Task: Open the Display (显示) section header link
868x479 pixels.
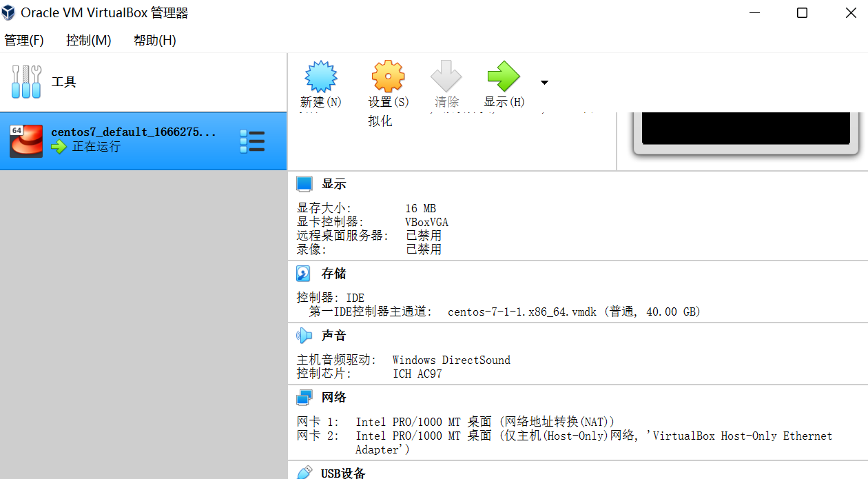Action: (334, 184)
